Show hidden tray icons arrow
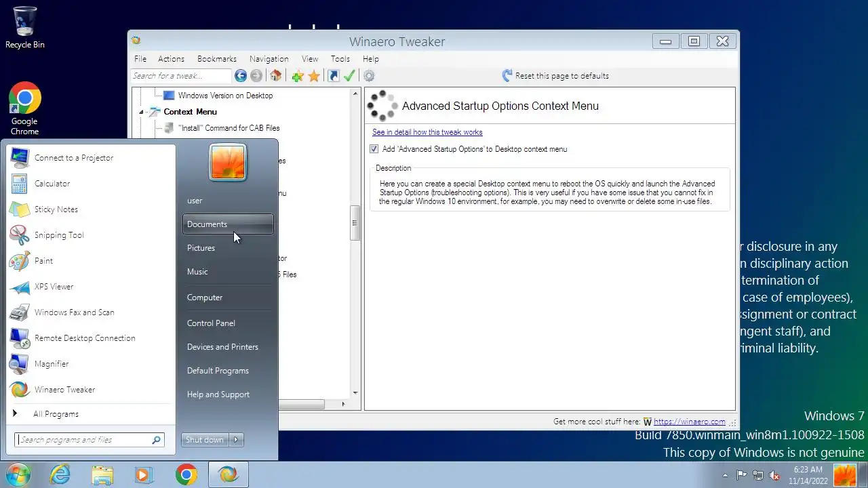This screenshot has height=488, width=868. coord(725,475)
